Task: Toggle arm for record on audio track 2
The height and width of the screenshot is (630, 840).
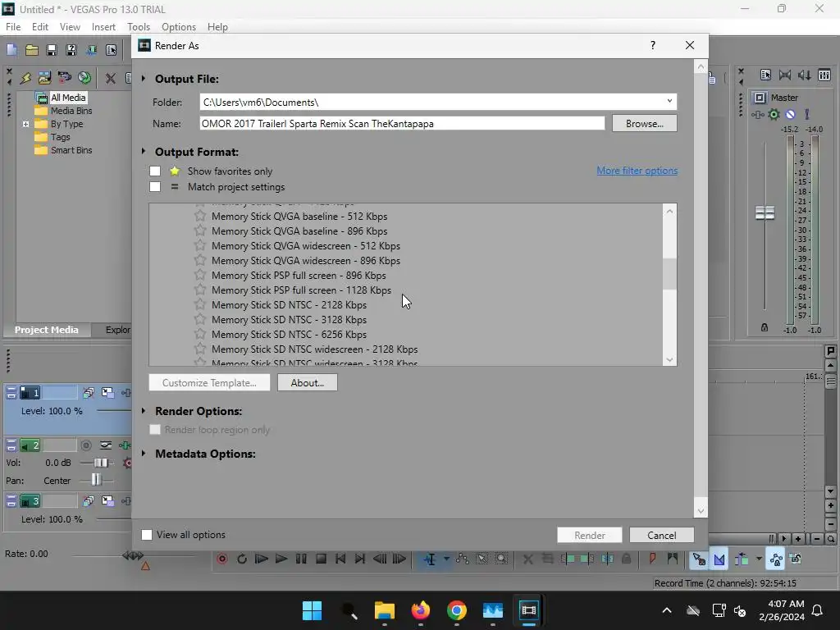Action: [x=85, y=445]
